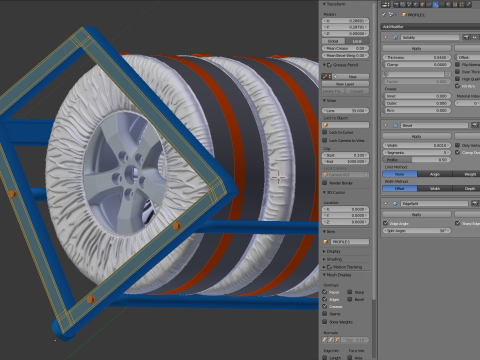Switch transform orientation to Local

(357, 41)
